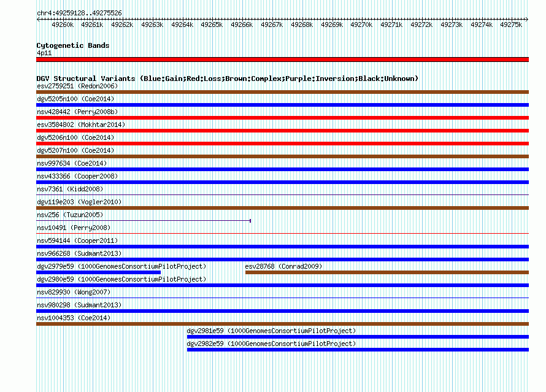Open dgv2981e59 (1000GenomesConsortiumPilotProject) label
This screenshot has height=392, width=546.
coord(271,331)
